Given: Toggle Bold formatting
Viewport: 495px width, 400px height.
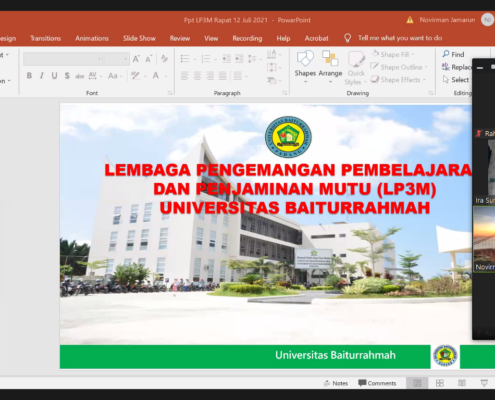Looking at the screenshot, I should point(29,76).
